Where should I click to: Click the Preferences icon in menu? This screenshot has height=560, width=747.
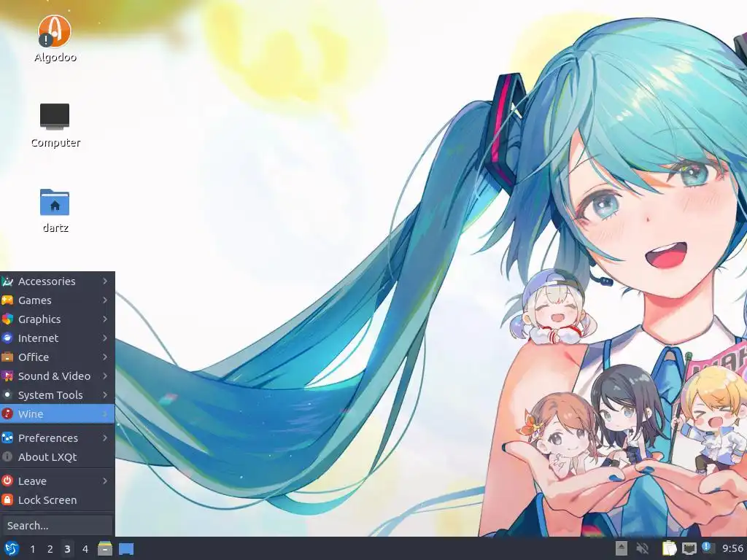(x=7, y=437)
